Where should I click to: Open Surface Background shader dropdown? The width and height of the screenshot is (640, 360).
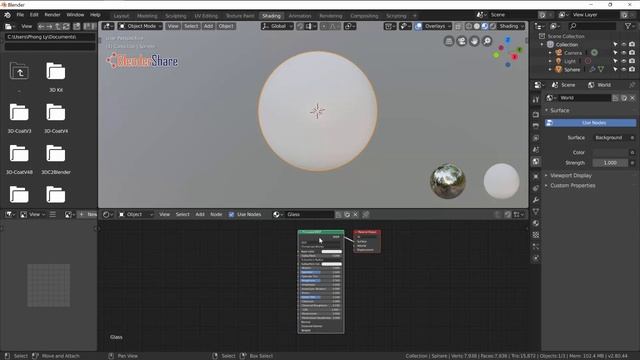point(611,138)
